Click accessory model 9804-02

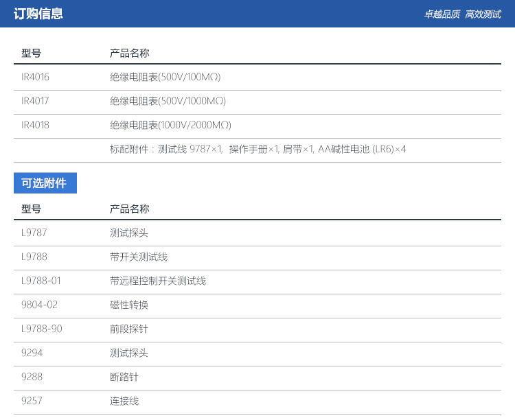(39, 305)
